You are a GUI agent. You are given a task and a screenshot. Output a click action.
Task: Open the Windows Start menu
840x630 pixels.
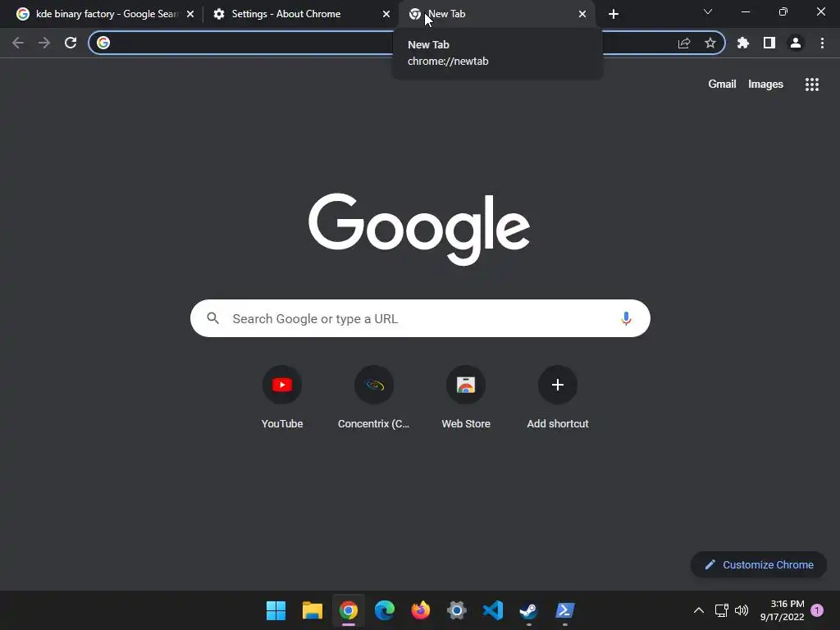click(x=276, y=610)
